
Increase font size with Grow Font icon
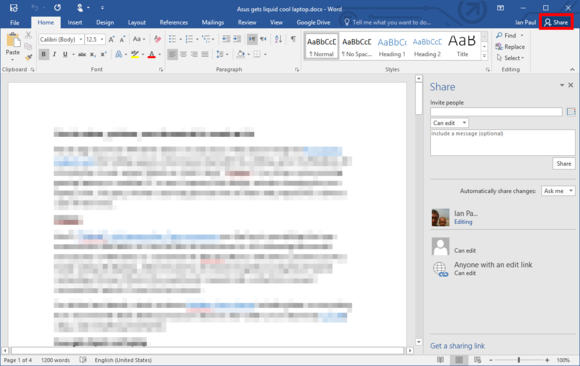112,39
